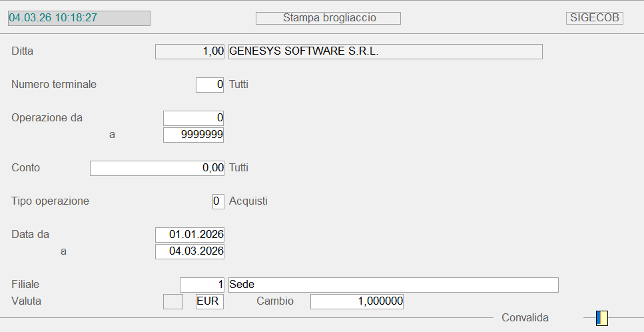
Task: Click the empty box beside Valuta
Action: click(173, 301)
